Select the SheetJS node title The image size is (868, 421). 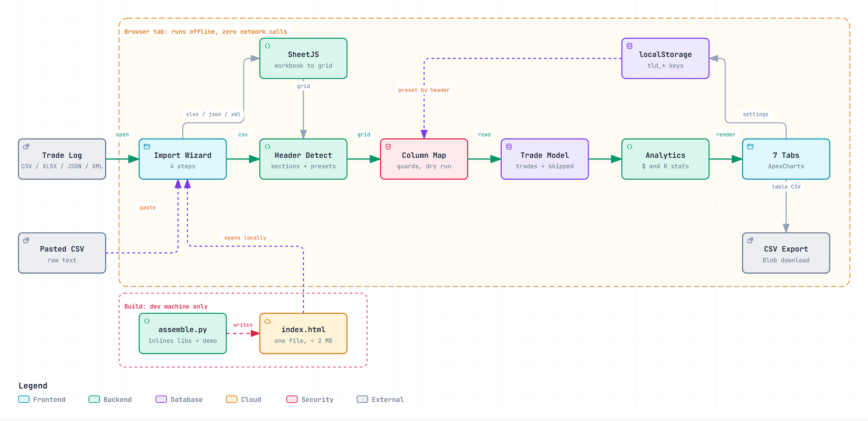[x=303, y=55]
